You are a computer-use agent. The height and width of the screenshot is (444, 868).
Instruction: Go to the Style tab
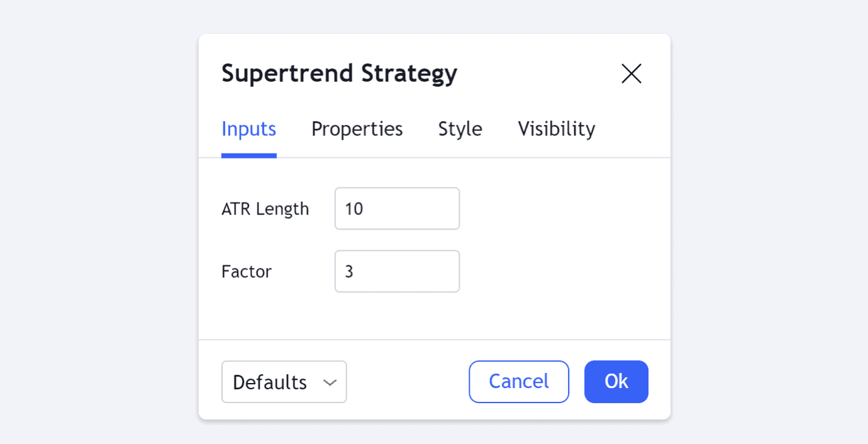pos(460,129)
